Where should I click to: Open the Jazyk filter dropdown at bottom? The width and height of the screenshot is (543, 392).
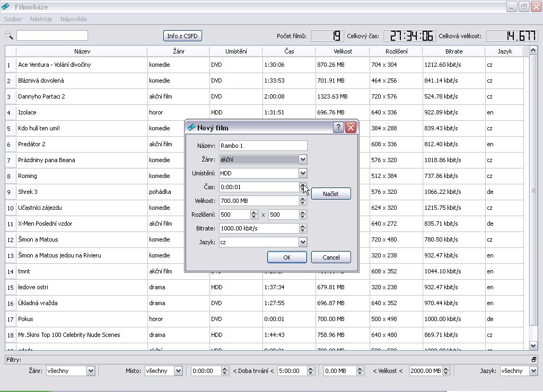533,371
